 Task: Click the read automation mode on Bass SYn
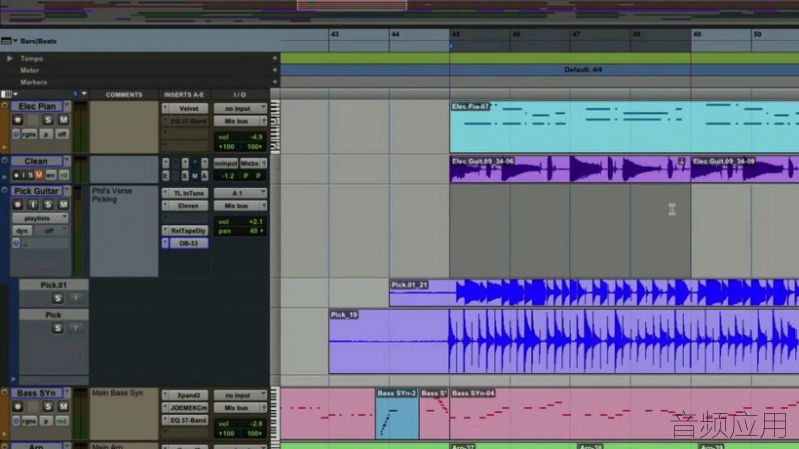coord(62,421)
